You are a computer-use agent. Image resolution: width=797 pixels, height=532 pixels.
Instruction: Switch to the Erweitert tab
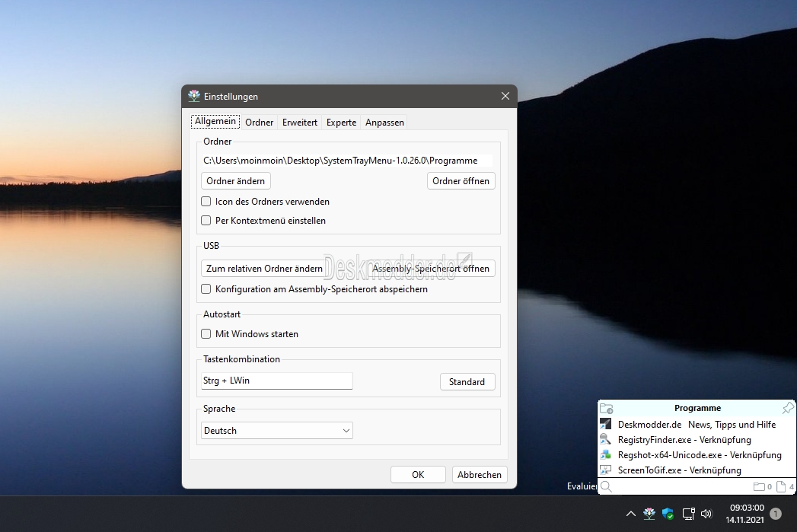300,123
